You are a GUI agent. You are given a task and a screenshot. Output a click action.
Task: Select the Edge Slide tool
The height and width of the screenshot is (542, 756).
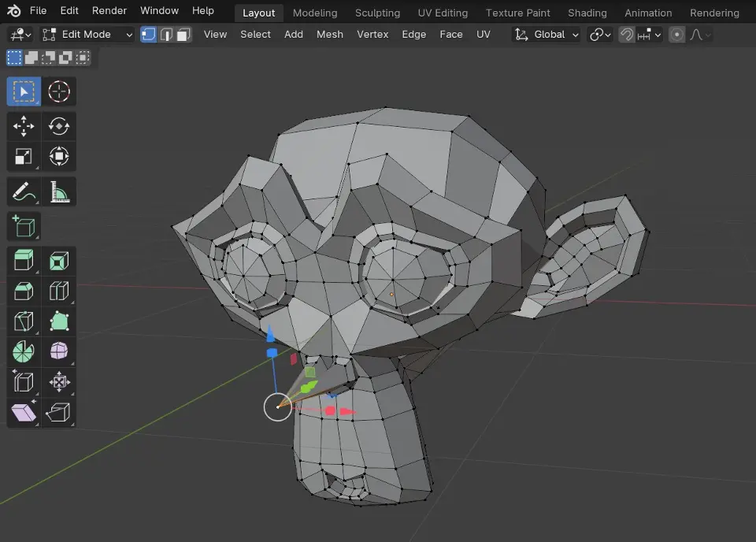[24, 382]
